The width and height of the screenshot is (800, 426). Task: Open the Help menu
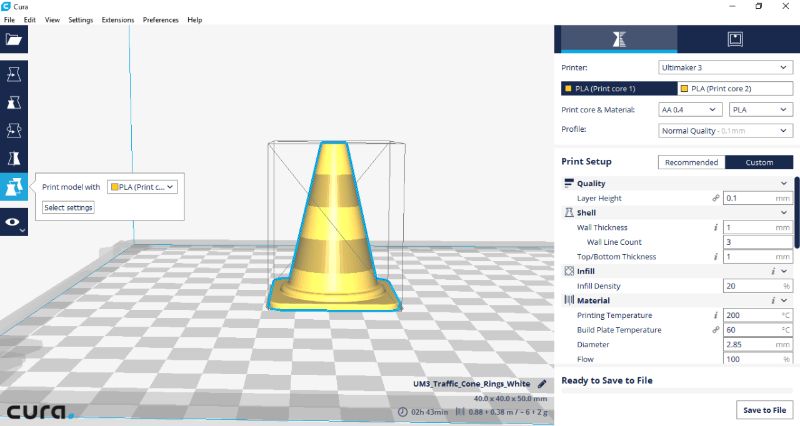tap(194, 20)
